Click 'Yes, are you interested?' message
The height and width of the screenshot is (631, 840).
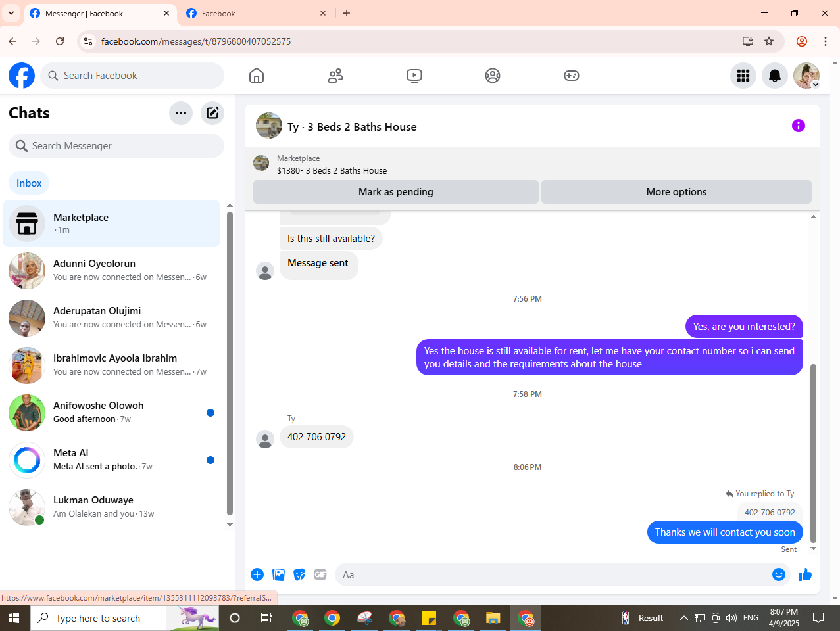(744, 327)
